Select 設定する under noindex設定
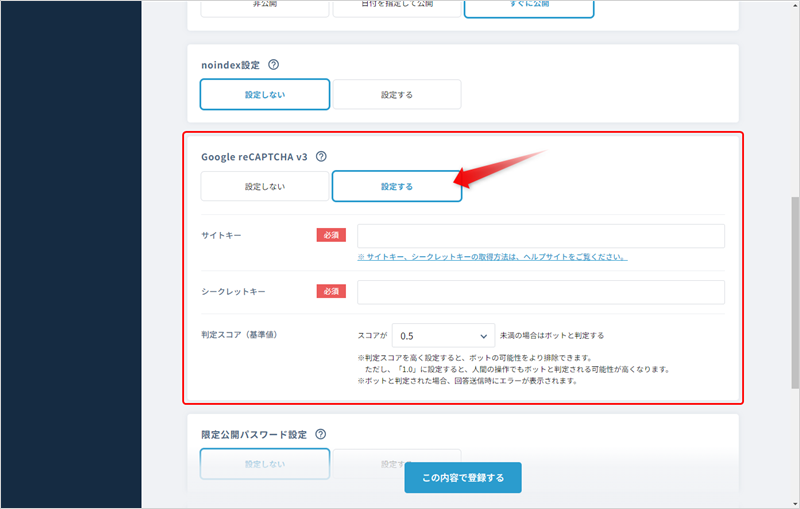The height and width of the screenshot is (509, 800). [397, 94]
